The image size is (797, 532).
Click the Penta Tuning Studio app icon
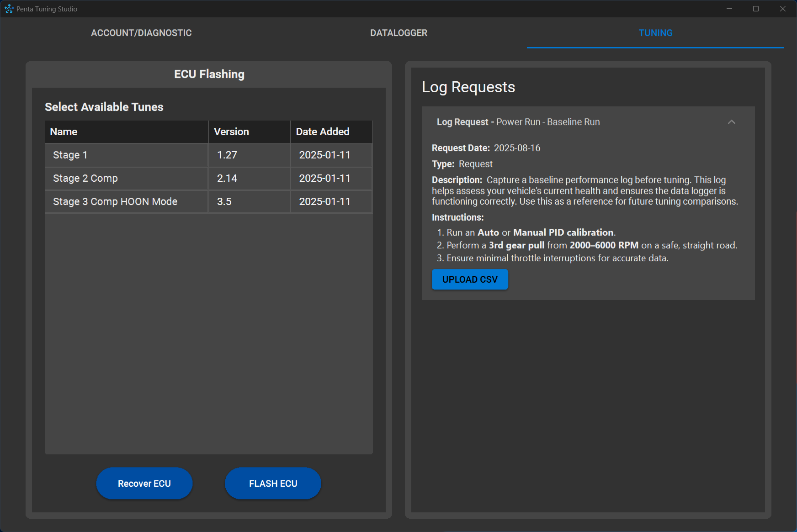9,9
